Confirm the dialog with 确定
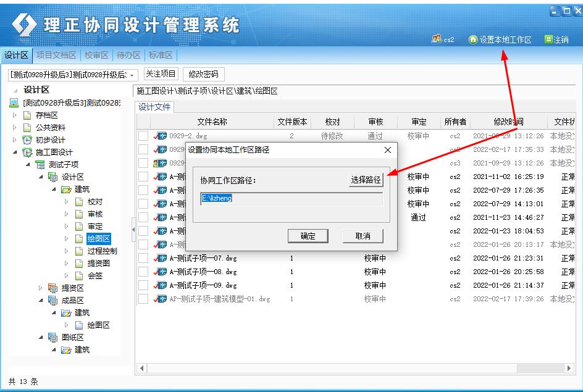The height and width of the screenshot is (392, 583). [308, 236]
